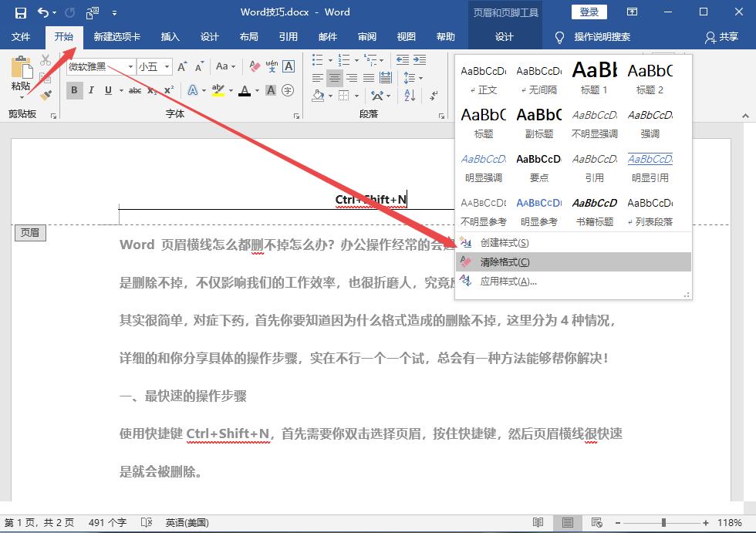Image resolution: width=756 pixels, height=533 pixels.
Task: Select the Subscript icon
Action: click(152, 90)
